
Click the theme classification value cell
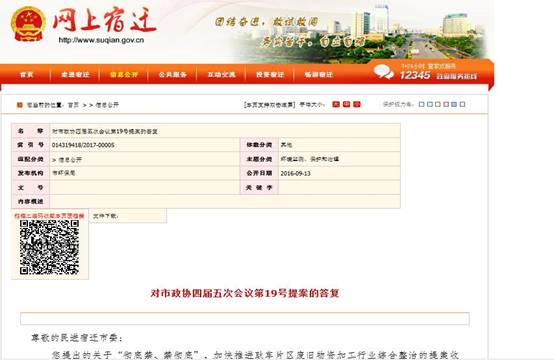coord(339,159)
